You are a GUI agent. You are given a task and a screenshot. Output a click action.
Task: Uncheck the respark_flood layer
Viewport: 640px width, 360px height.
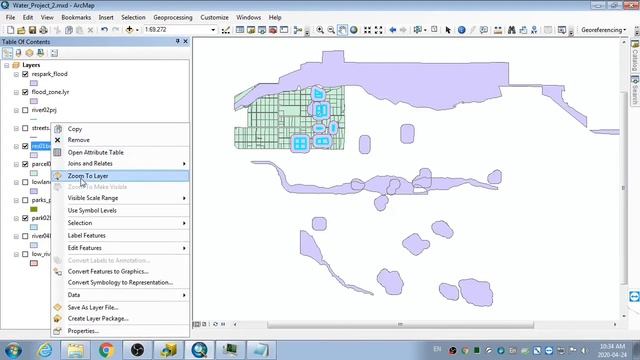pyautogui.click(x=25, y=74)
